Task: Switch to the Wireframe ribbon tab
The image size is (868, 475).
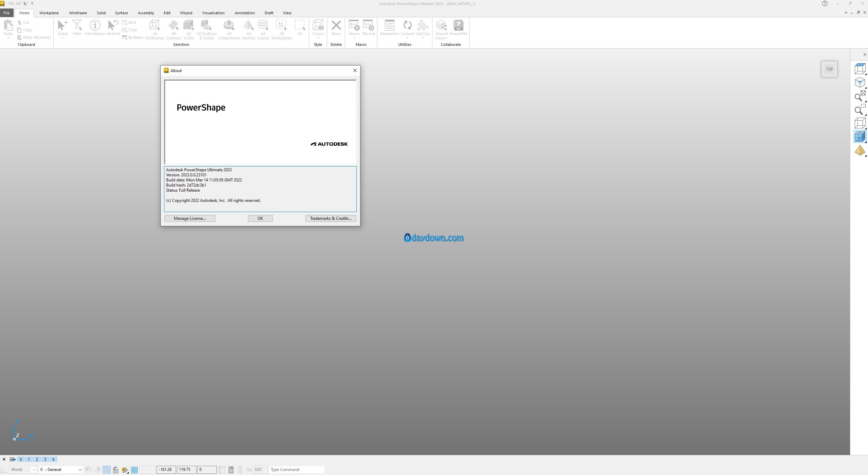Action: (x=78, y=13)
